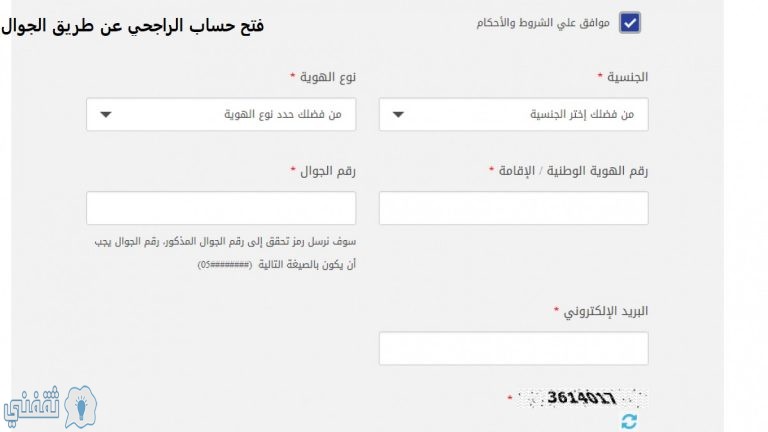768x432 pixels.
Task: Click the نوع الهوية field label
Action: click(x=328, y=77)
